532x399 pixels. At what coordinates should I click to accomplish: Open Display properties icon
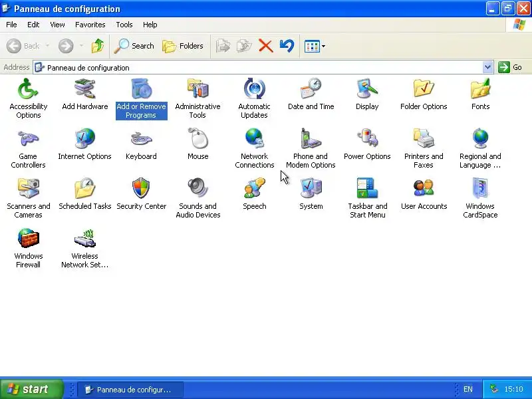(x=367, y=94)
